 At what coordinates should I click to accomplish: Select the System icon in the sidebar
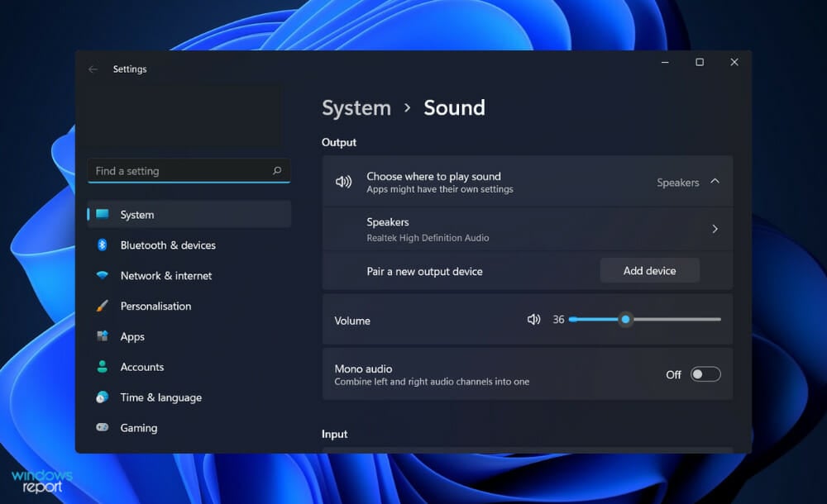[x=103, y=213]
